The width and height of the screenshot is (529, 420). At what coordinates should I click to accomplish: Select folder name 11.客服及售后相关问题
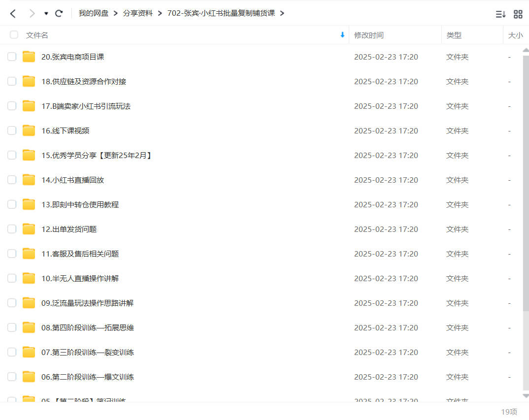click(x=80, y=254)
